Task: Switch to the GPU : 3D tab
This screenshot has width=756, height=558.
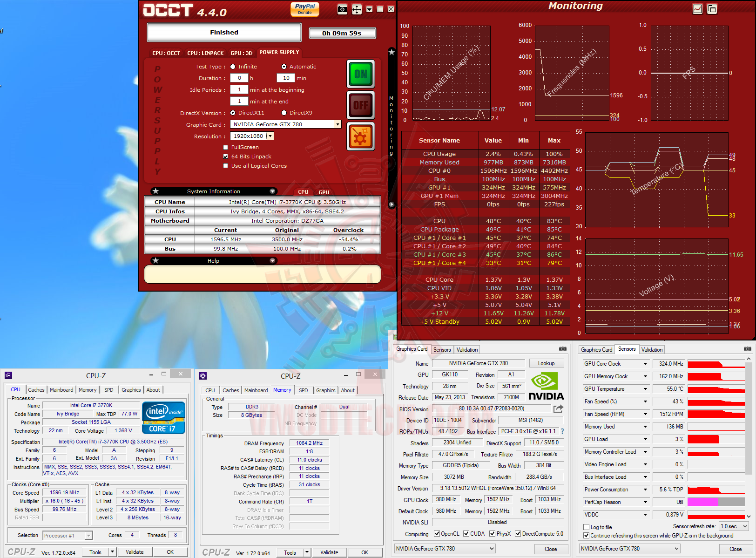Action: pos(242,53)
